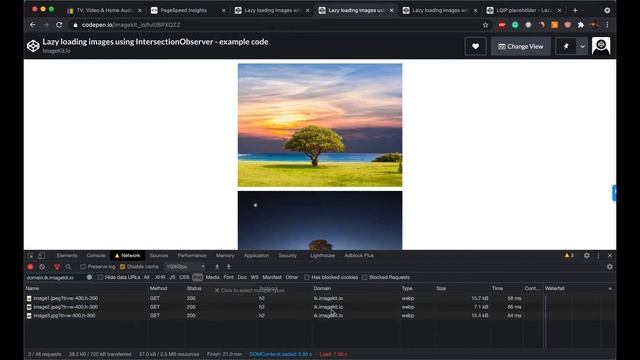Love this pen with the heart button
This screenshot has width=640, height=360.
[x=476, y=47]
